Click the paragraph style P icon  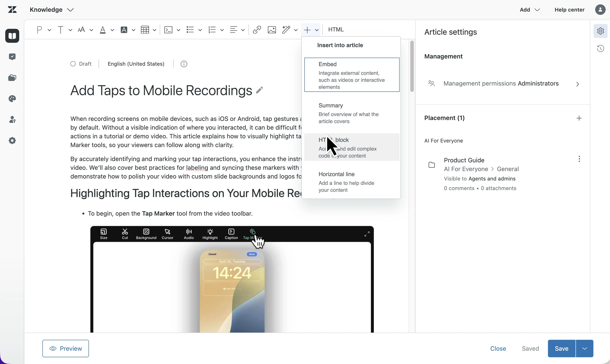[39, 30]
